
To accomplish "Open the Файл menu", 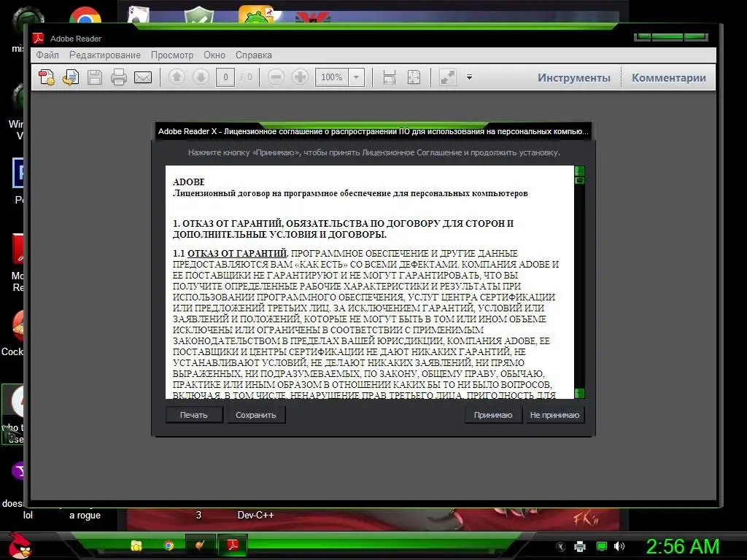I will [47, 55].
